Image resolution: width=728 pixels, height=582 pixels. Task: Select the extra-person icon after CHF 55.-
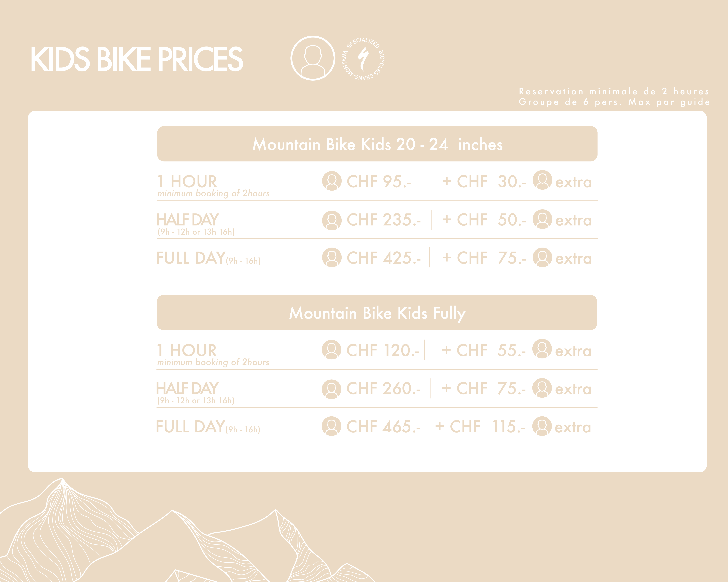[542, 348]
